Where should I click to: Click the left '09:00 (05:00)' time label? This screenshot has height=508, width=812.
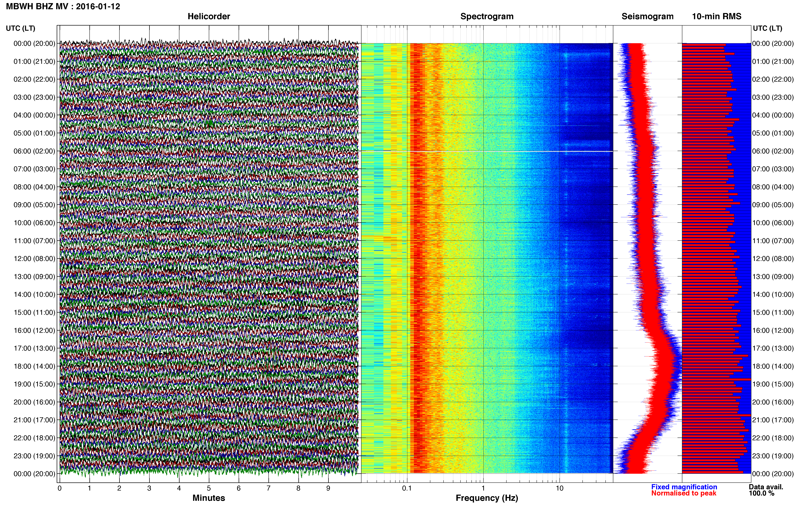pyautogui.click(x=34, y=205)
